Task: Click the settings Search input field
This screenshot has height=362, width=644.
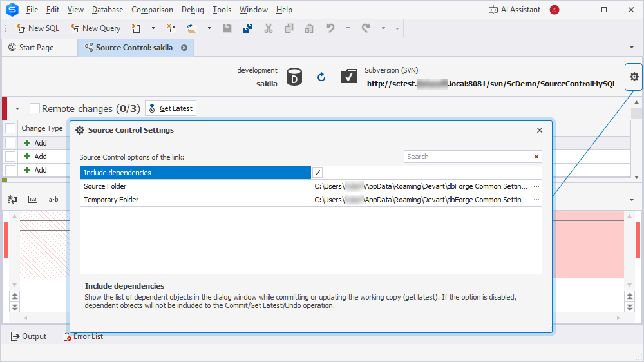Action: (468, 157)
